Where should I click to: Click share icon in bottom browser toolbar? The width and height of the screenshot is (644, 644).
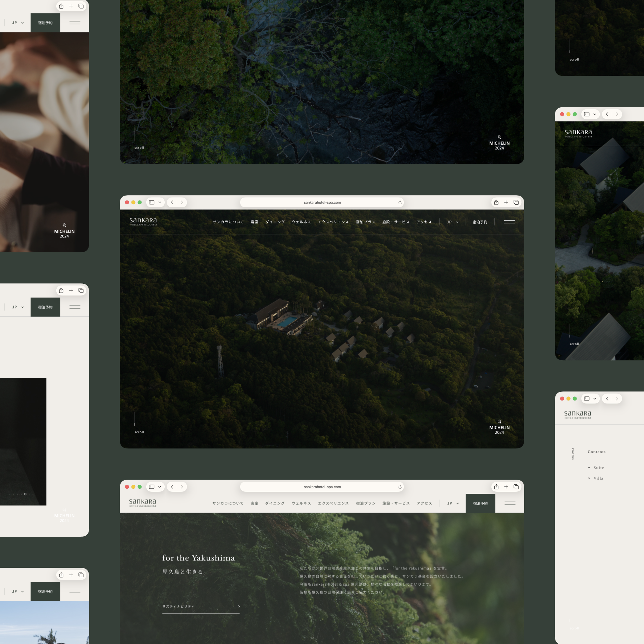(496, 487)
